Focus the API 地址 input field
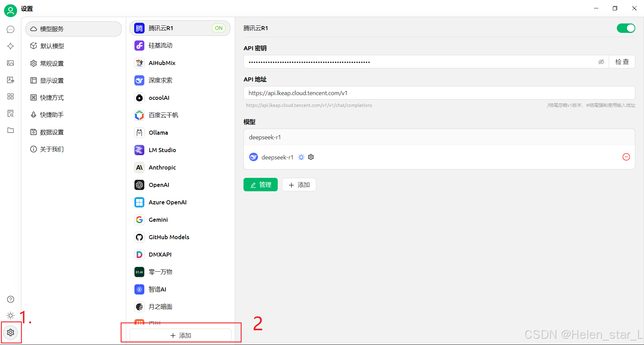Screen dimensions: 644x345 pyautogui.click(x=439, y=93)
